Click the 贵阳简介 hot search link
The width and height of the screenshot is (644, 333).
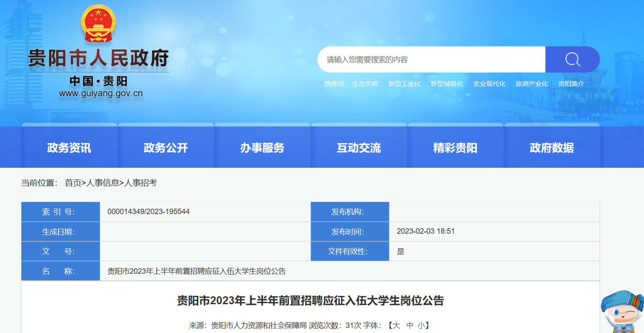571,84
